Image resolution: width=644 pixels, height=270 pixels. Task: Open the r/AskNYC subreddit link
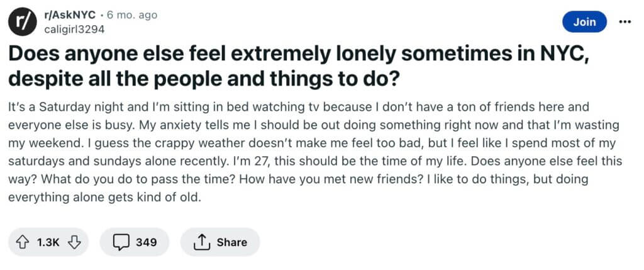pos(69,15)
